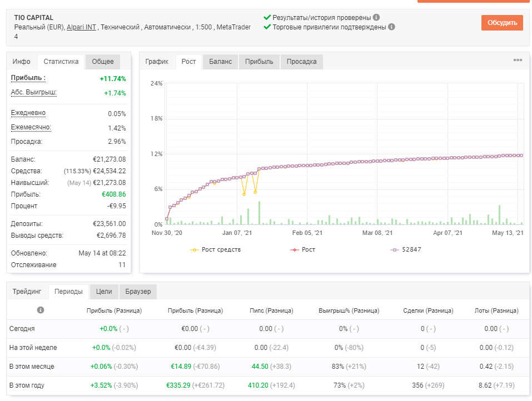Open the 'Цели' tab
This screenshot has width=532, height=401.
(x=104, y=292)
